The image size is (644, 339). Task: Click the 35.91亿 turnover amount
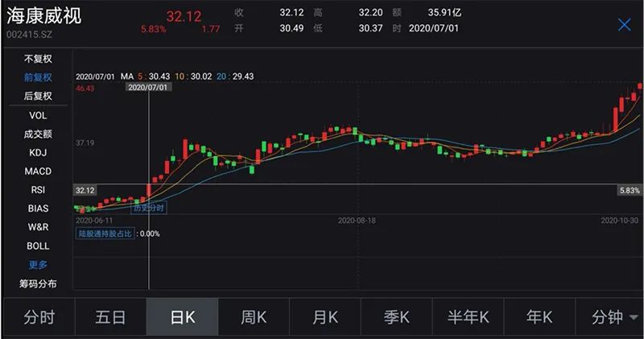pos(444,12)
